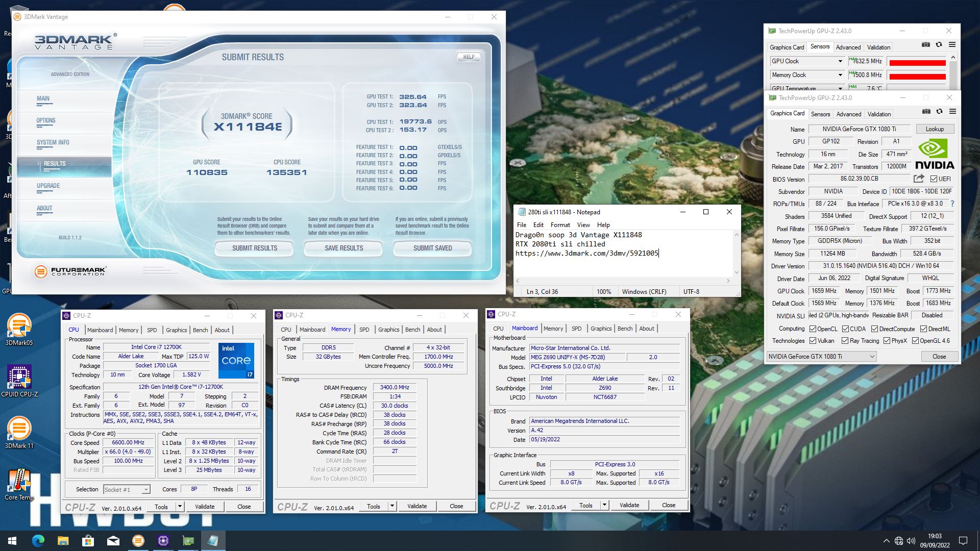Toggle the UEFI checkbox in GPU-Z
Screen dimensions: 980x551
point(934,179)
